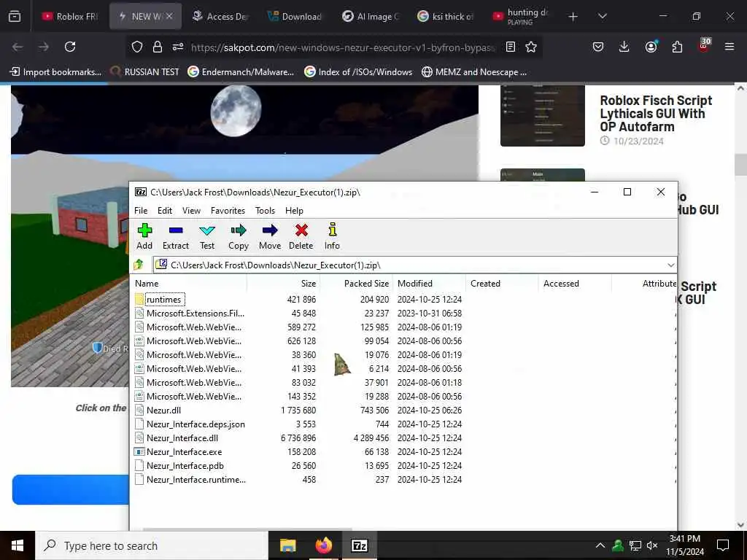Click the Move toolbar icon

point(270,237)
